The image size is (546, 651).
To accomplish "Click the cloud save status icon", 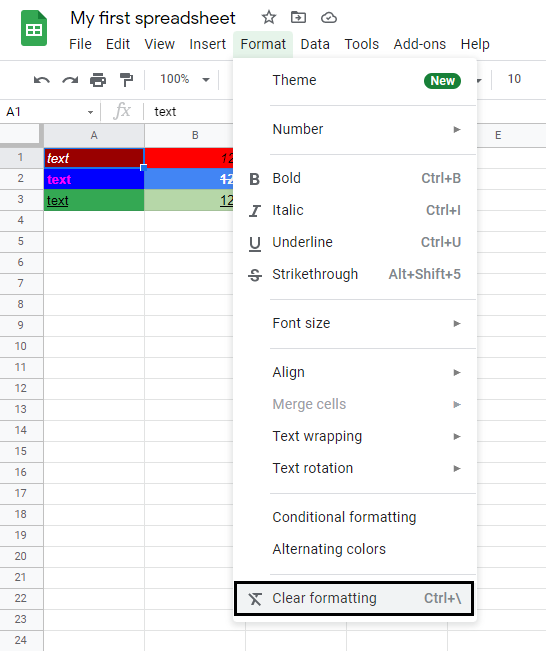I will point(328,17).
